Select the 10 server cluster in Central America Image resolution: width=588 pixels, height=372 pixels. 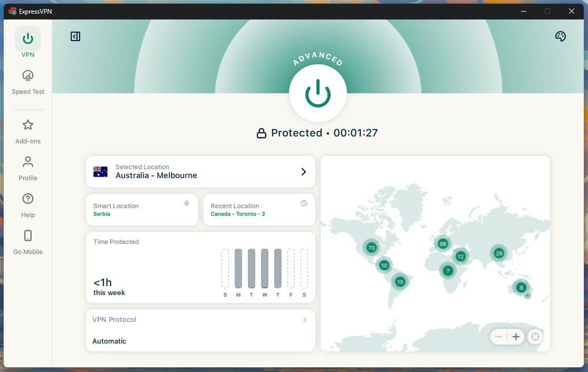[x=384, y=266]
